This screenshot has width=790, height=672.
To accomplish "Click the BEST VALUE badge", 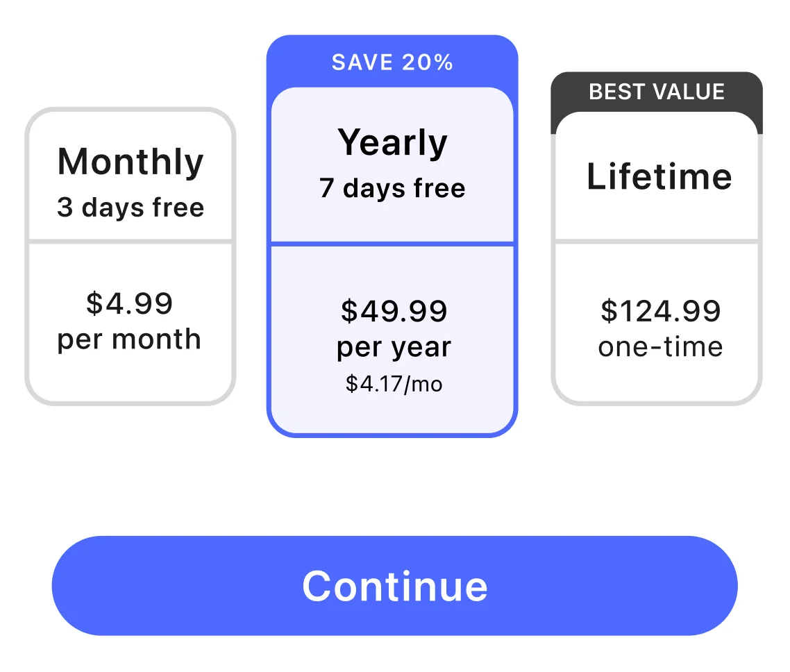I will click(657, 92).
